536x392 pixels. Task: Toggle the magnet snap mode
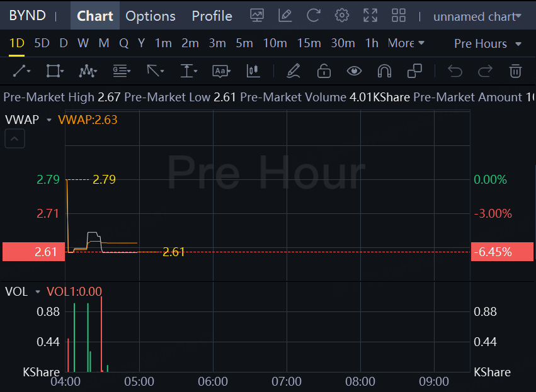(x=384, y=71)
